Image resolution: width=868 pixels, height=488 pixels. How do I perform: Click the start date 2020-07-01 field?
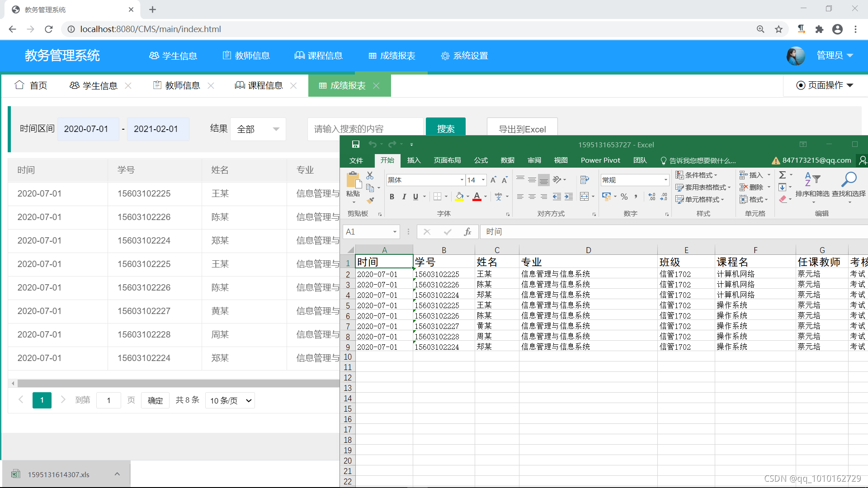(x=88, y=129)
